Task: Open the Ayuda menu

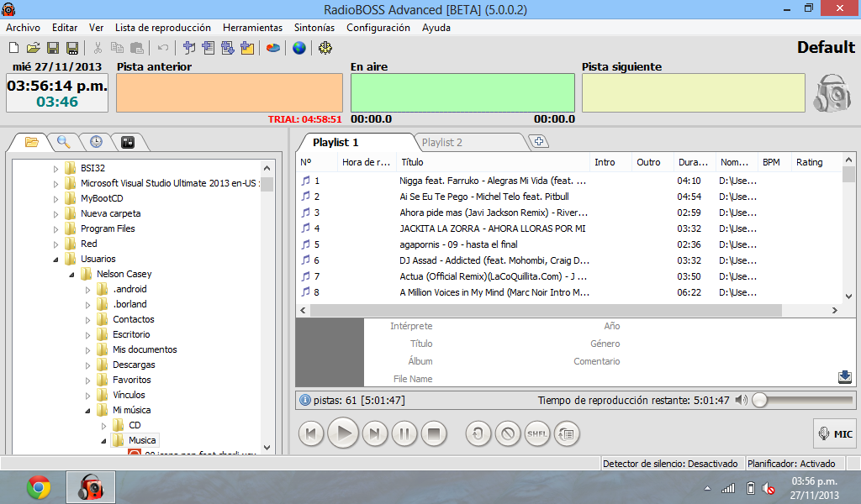Action: [x=436, y=28]
